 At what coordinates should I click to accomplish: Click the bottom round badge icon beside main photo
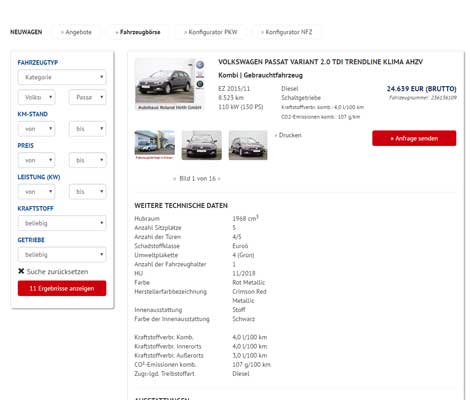tap(200, 84)
